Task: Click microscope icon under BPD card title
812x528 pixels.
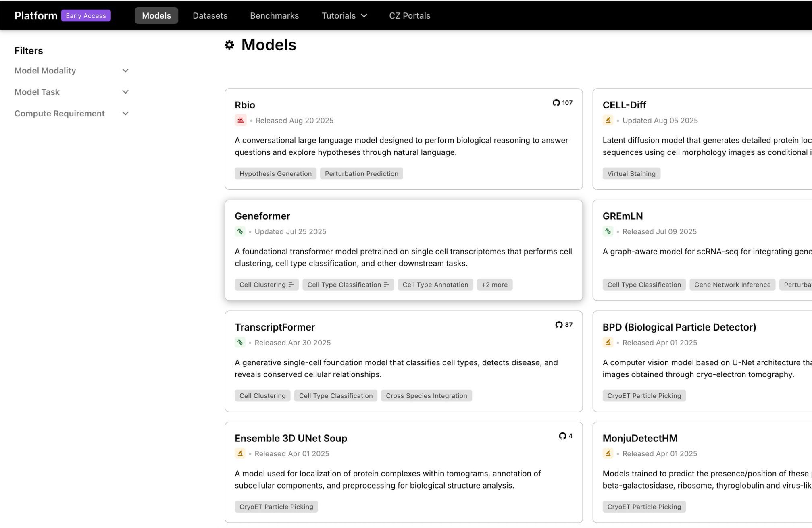Action: coord(608,343)
